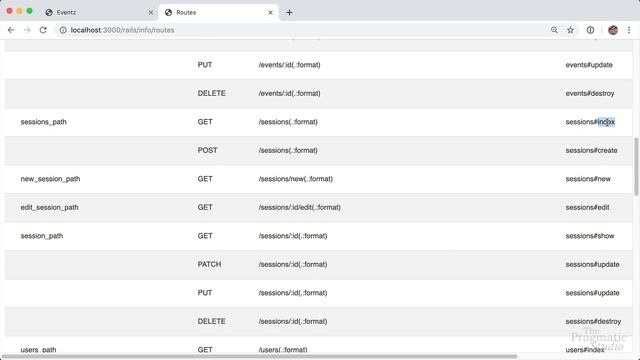Click the browser forward arrow
The height and width of the screenshot is (360, 640).
tap(27, 30)
